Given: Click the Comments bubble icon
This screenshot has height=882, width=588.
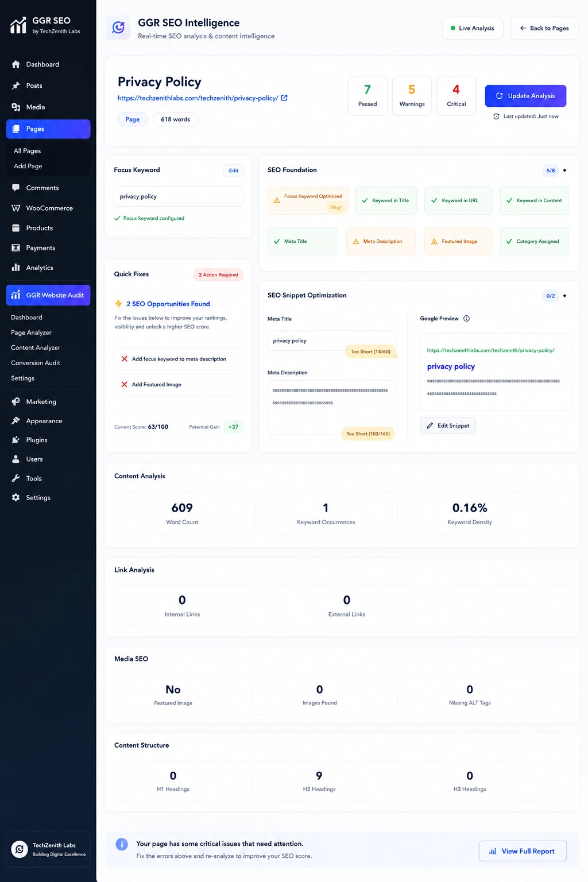Looking at the screenshot, I should coord(16,188).
